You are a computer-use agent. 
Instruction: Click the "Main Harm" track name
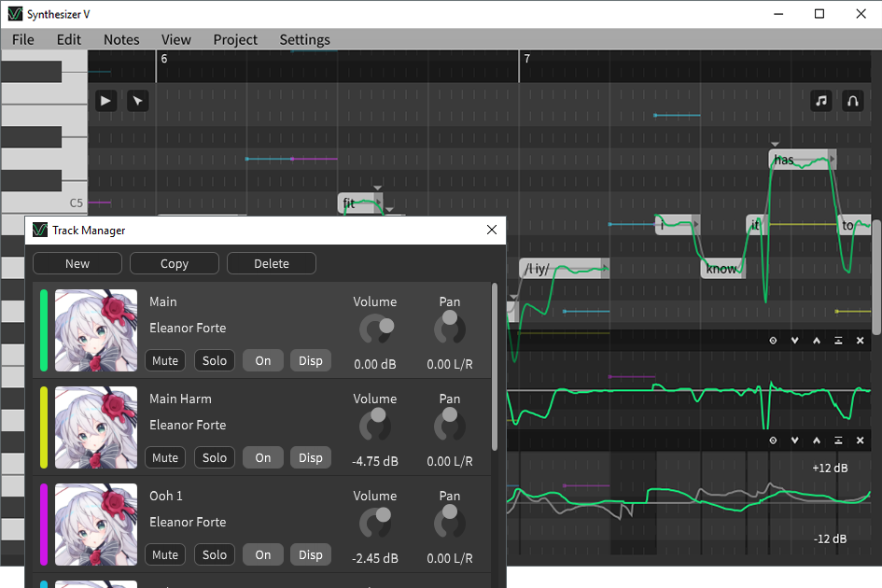180,399
